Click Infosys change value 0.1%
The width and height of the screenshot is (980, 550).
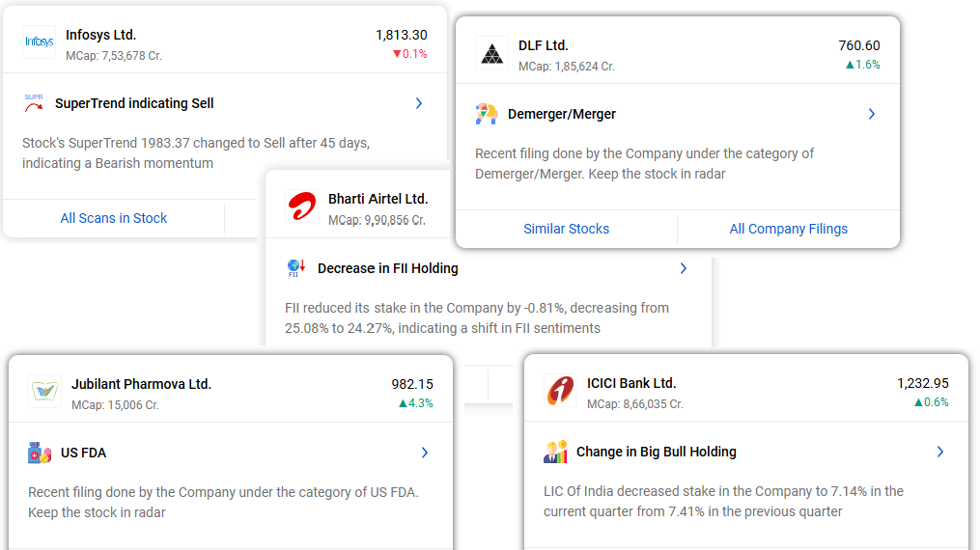pyautogui.click(x=410, y=54)
